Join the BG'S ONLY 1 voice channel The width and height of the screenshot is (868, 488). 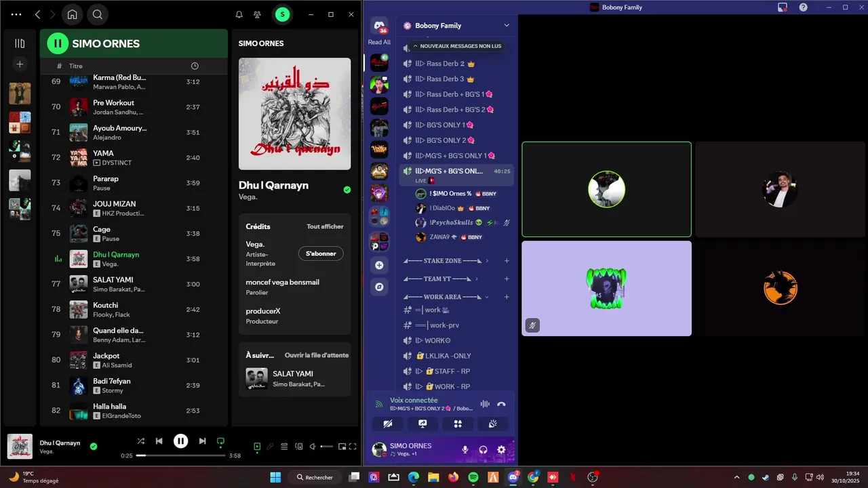click(456, 125)
